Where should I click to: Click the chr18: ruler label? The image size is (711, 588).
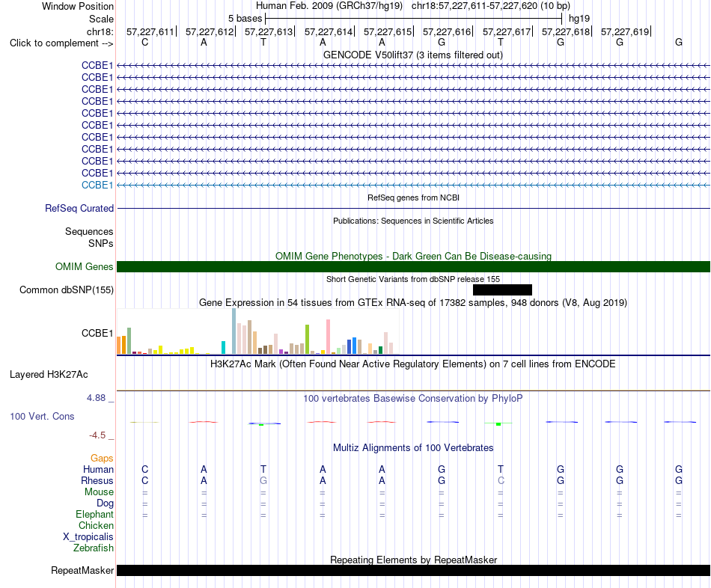100,31
